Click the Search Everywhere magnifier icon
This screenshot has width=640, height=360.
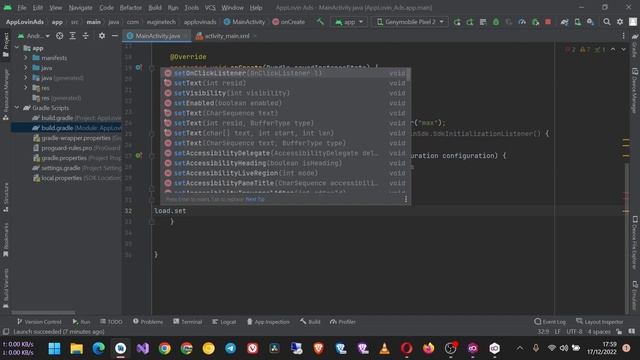click(607, 22)
